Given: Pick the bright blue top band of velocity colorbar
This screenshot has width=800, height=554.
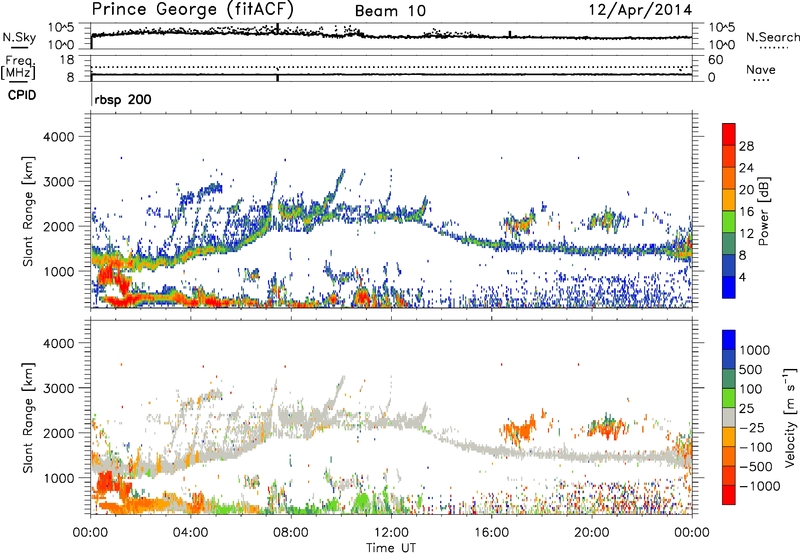Looking at the screenshot, I should coord(729,340).
